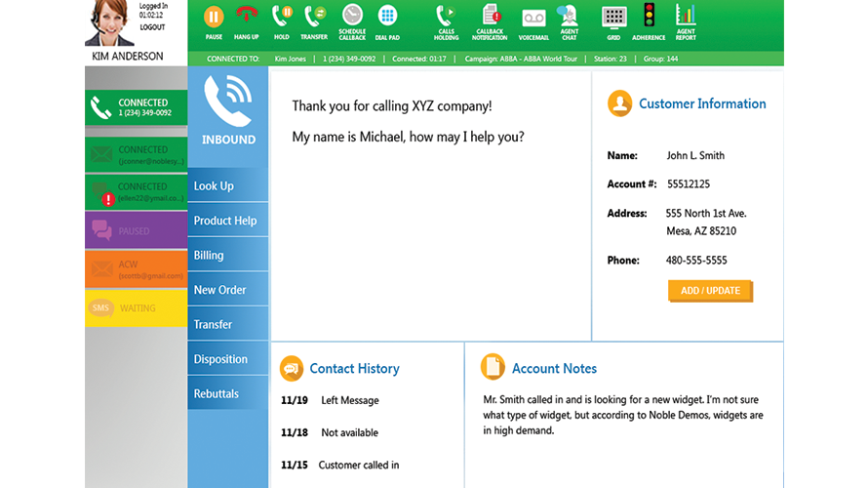Select the 11/19 Left Message entry
The width and height of the screenshot is (868, 488).
point(330,400)
